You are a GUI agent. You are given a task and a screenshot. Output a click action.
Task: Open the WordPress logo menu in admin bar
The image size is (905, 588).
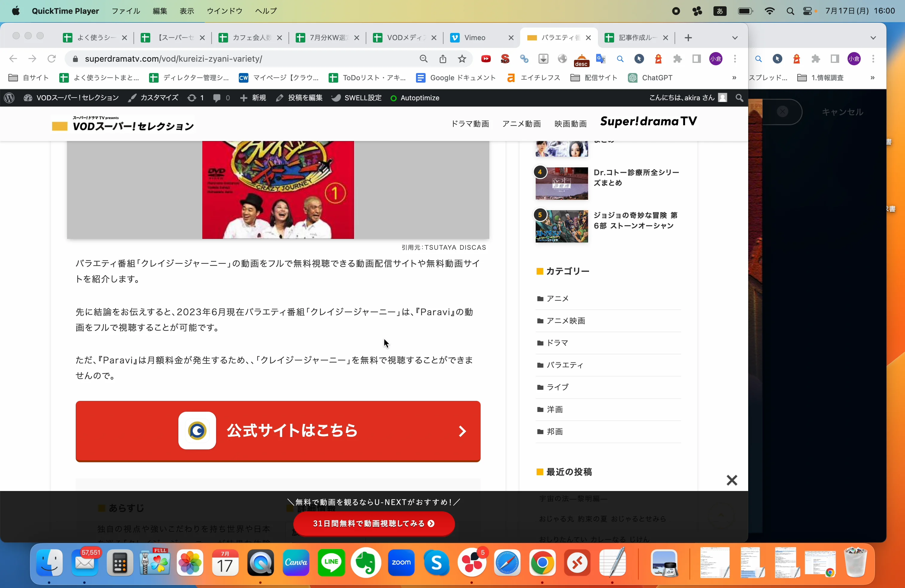pyautogui.click(x=9, y=98)
